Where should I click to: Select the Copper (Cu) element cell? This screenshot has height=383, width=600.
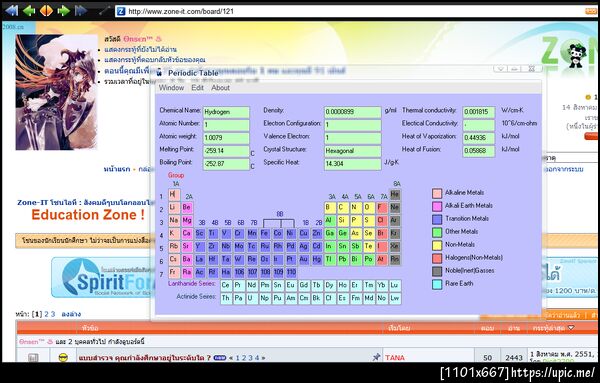tap(304, 233)
